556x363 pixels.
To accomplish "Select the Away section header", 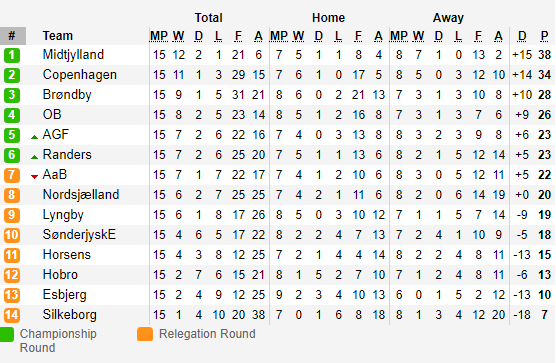I will [448, 18].
